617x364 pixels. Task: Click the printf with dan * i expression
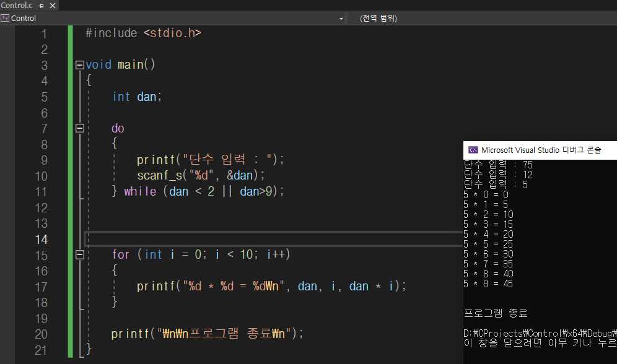(271, 286)
